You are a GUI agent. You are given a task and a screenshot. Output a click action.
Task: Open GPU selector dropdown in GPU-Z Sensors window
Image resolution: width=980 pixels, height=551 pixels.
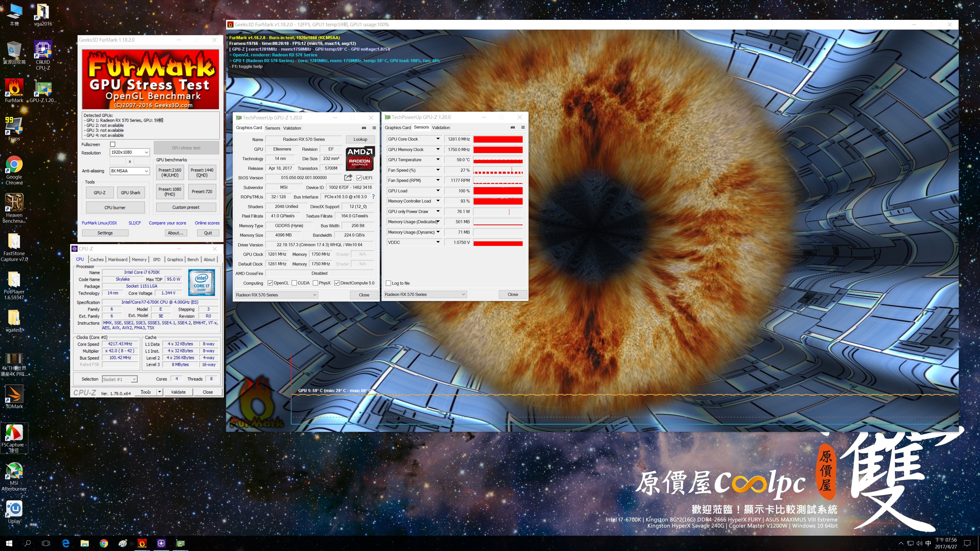(425, 294)
